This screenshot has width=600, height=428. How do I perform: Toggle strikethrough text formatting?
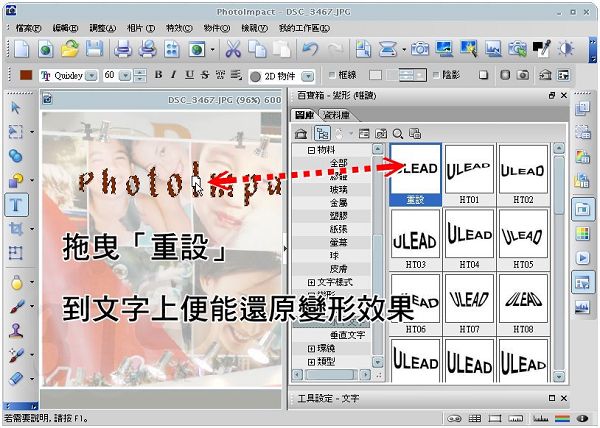point(205,75)
